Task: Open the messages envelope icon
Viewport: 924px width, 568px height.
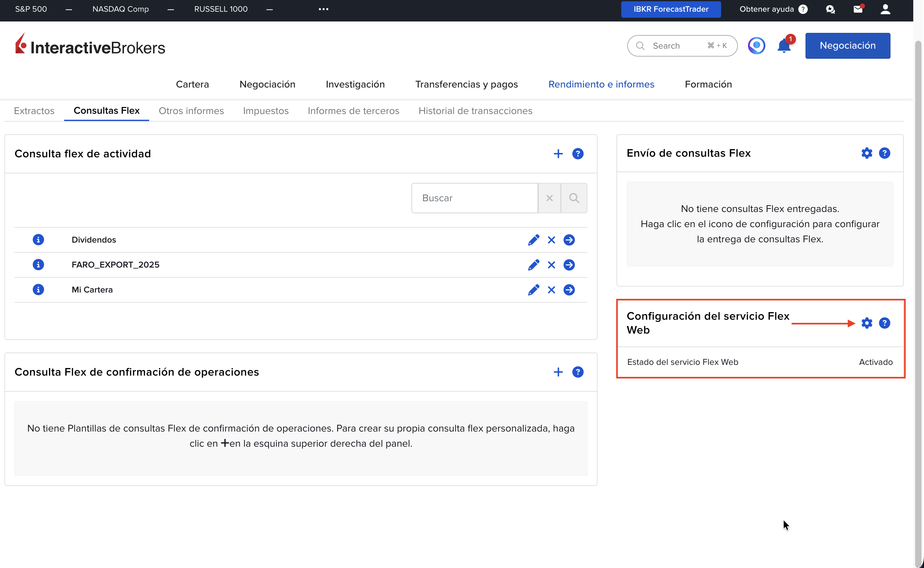Action: coord(858,9)
